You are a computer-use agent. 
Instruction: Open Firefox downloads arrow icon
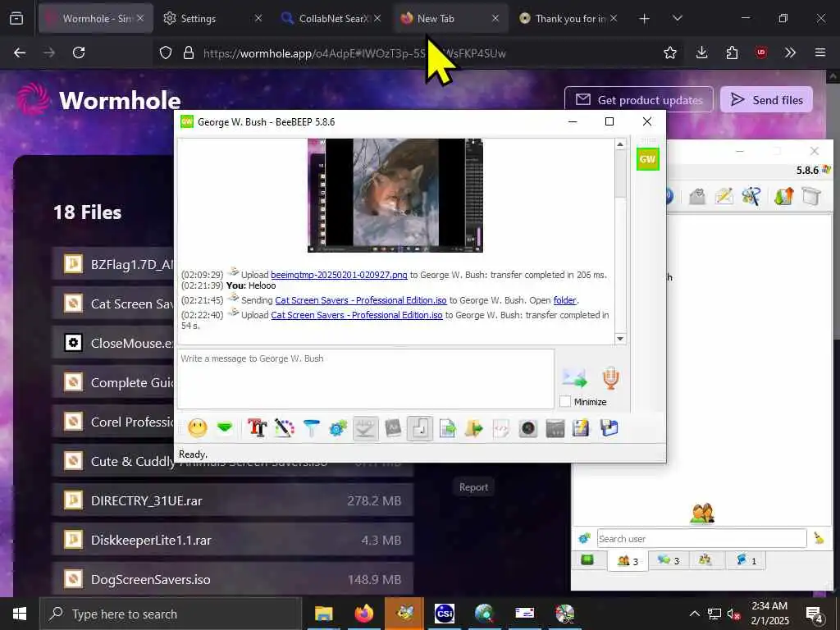(x=702, y=52)
